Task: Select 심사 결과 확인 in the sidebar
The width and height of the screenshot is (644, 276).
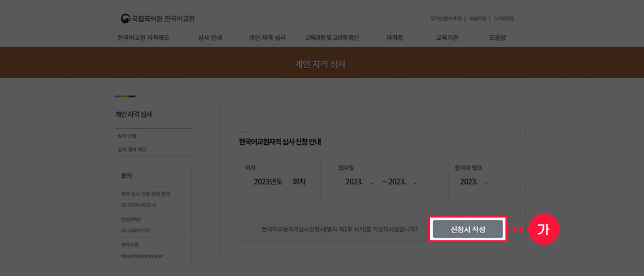Action: [132, 149]
